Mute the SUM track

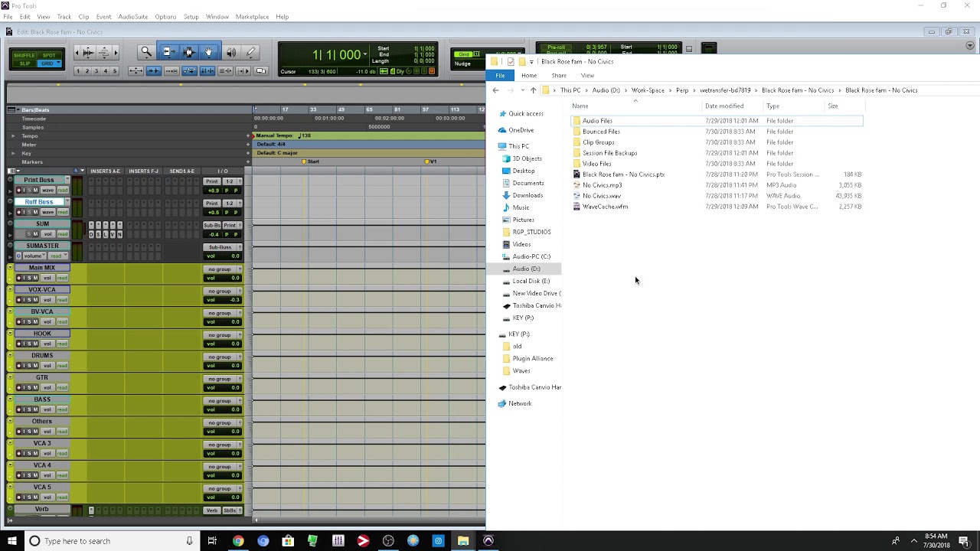click(x=34, y=234)
